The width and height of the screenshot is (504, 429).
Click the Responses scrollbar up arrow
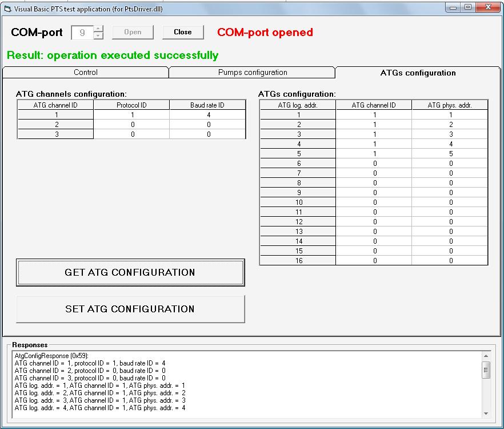486,356
